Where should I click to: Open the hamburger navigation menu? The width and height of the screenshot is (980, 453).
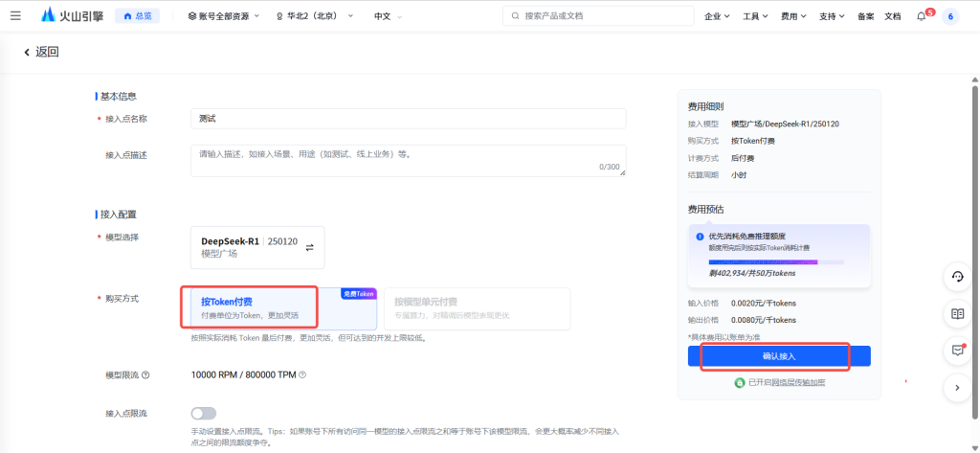pos(15,15)
